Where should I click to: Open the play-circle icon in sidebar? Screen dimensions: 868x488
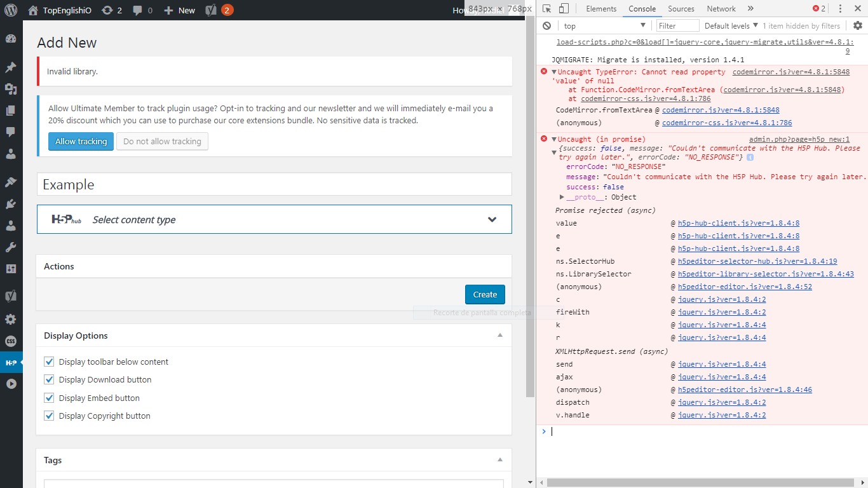click(11, 384)
